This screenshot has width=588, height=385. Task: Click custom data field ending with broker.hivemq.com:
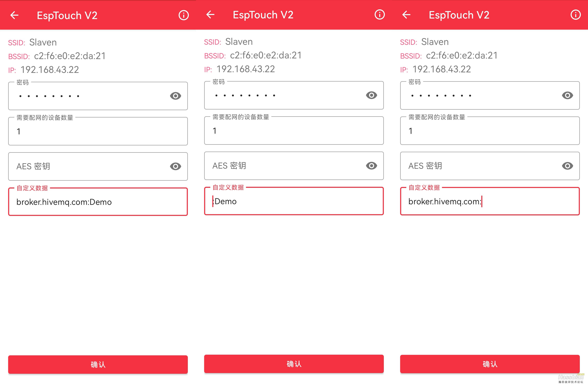tap(490, 201)
